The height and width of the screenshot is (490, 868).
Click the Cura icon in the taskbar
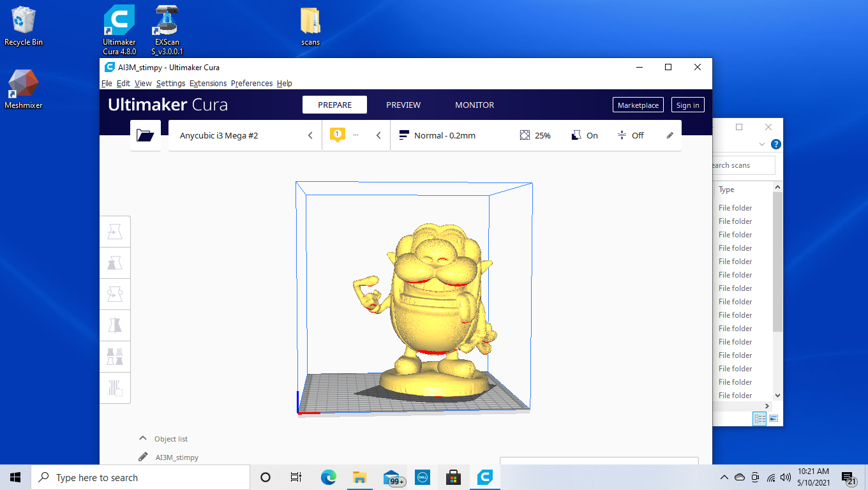[484, 477]
